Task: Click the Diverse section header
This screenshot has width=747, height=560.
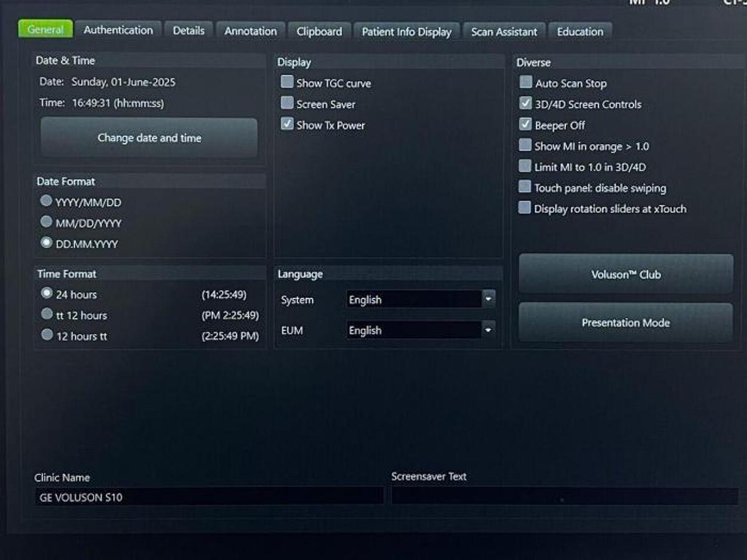Action: (x=533, y=62)
